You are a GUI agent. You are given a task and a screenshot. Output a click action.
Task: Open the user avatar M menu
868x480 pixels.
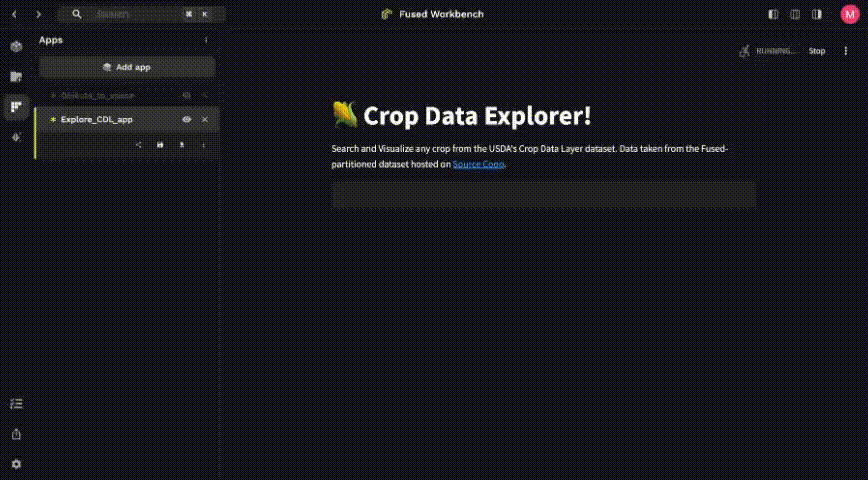click(x=850, y=14)
